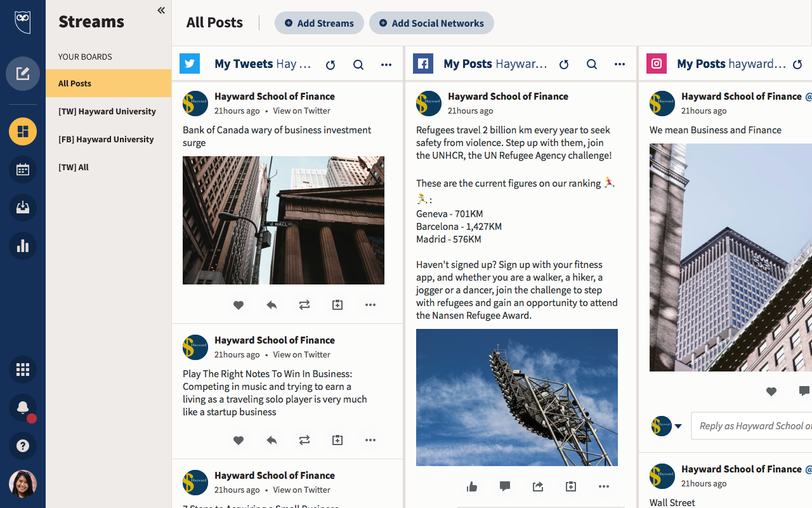Open the [TW] Hayward University board
This screenshot has height=508, width=812.
[x=108, y=111]
